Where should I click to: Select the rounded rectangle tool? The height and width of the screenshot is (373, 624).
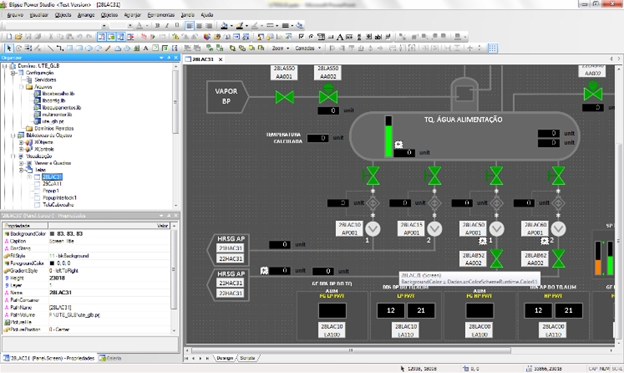pyautogui.click(x=79, y=48)
